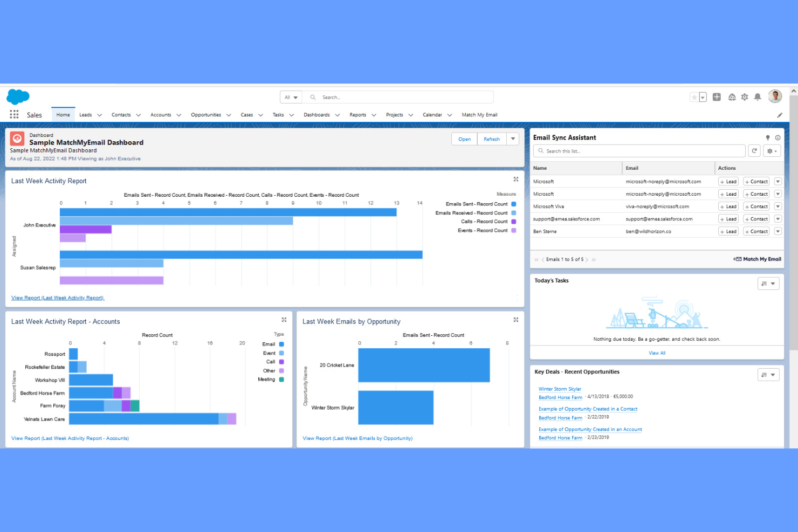Add Ben Sterne as a Lead
Image resolution: width=798 pixels, height=532 pixels.
[728, 231]
